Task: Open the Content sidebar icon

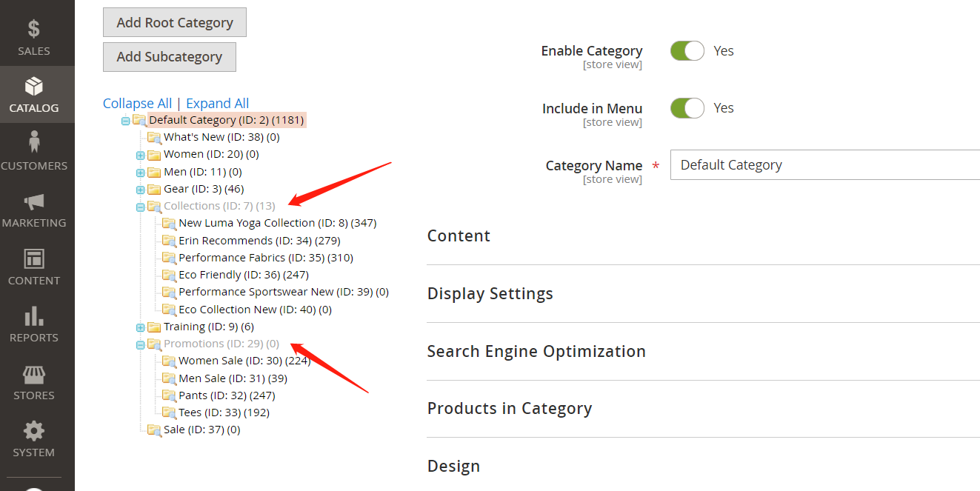Action: pyautogui.click(x=33, y=258)
